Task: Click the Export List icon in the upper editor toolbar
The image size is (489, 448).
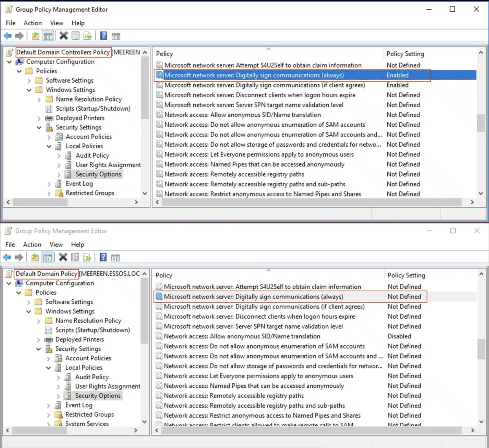Action: (88, 36)
